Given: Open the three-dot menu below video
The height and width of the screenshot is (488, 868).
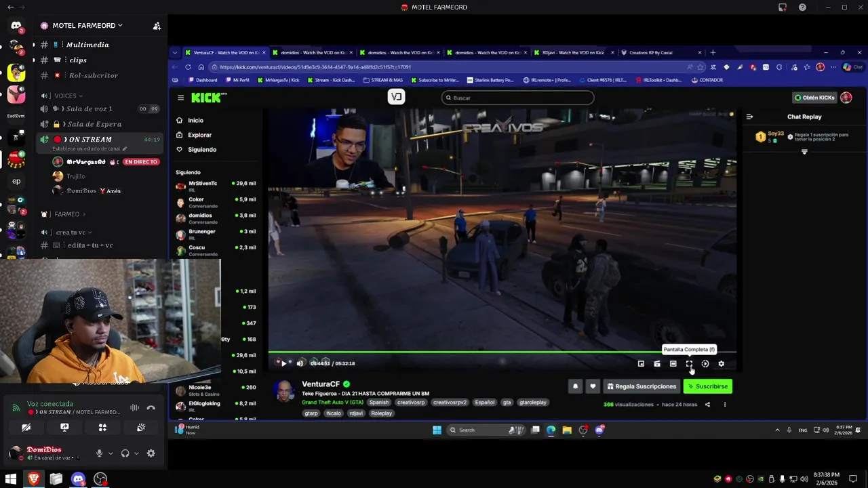Looking at the screenshot, I should click(724, 405).
